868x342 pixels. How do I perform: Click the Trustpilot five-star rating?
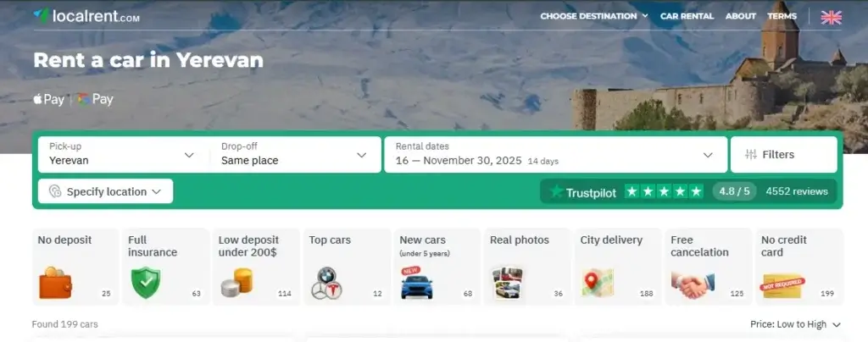665,191
